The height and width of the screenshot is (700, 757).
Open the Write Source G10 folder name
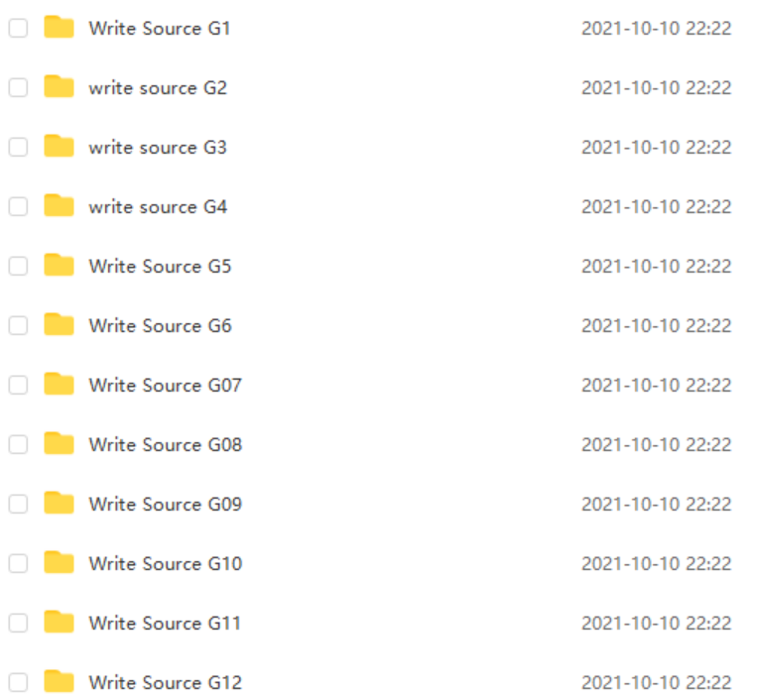pos(165,563)
